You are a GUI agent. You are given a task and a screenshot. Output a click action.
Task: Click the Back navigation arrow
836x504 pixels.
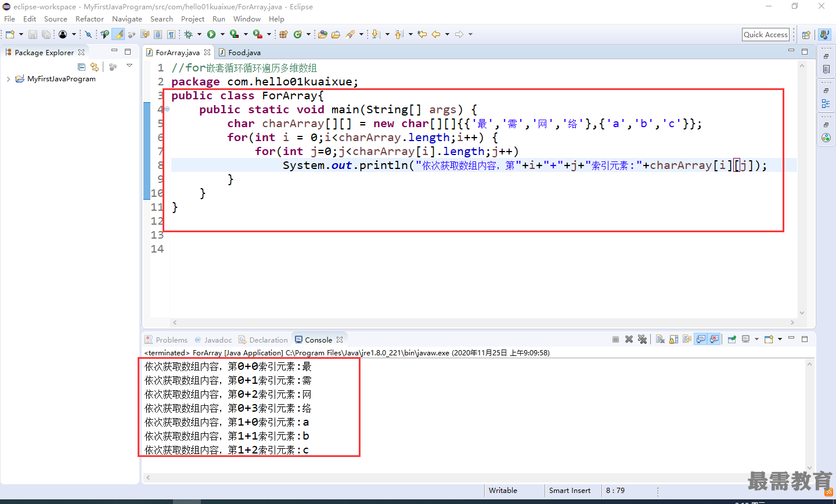436,34
